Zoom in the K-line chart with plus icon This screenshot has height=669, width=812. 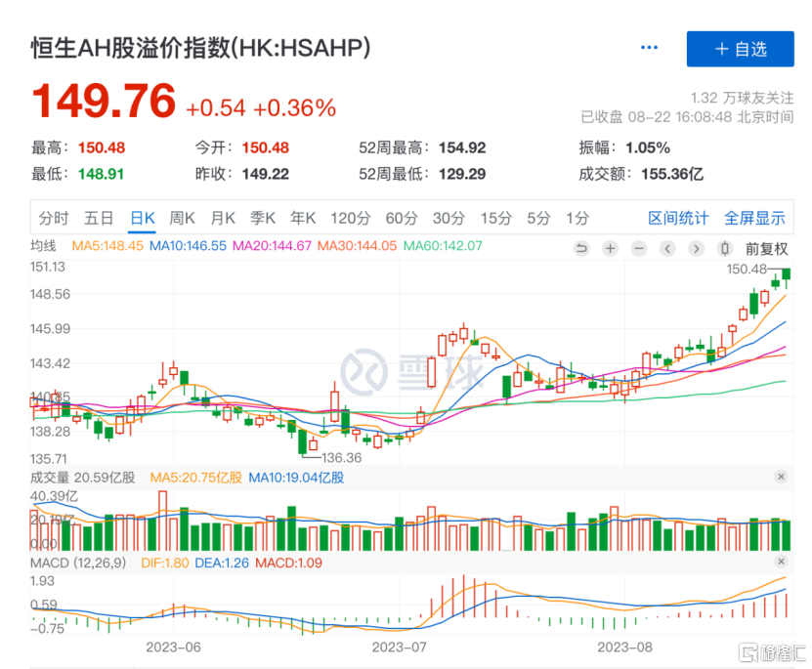pos(611,249)
